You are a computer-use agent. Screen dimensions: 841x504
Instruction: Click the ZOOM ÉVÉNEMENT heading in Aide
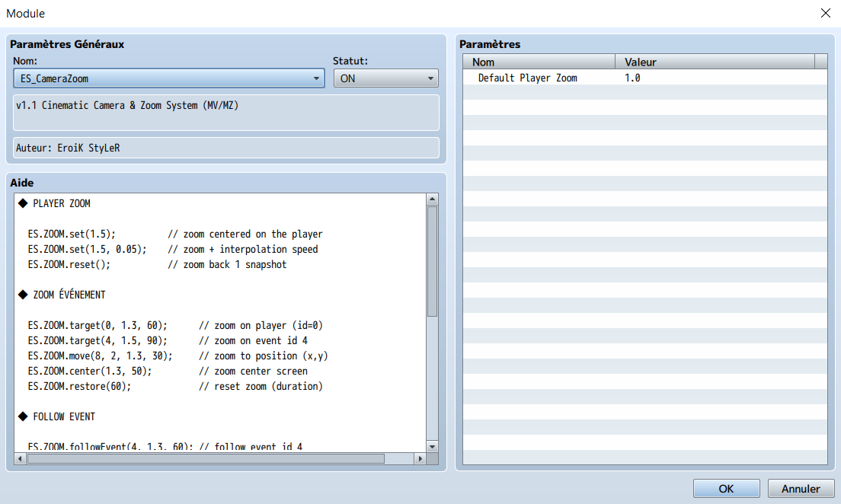[x=69, y=295]
